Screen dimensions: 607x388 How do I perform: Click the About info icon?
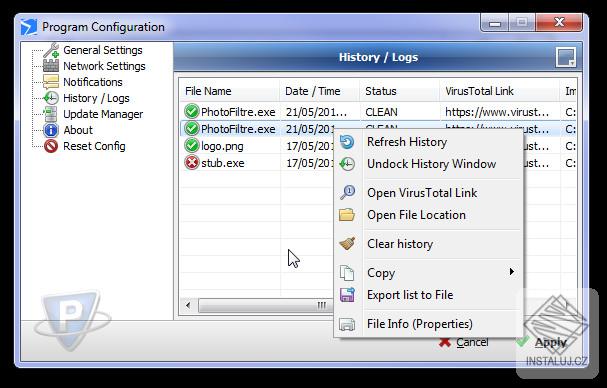tap(51, 130)
